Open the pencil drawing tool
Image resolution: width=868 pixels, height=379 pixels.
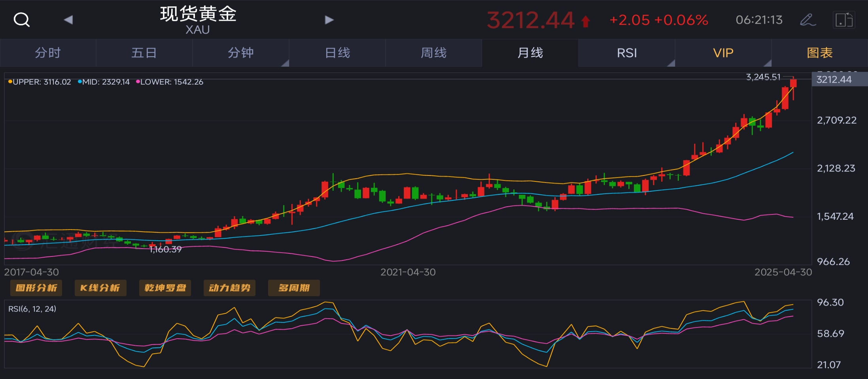[807, 20]
